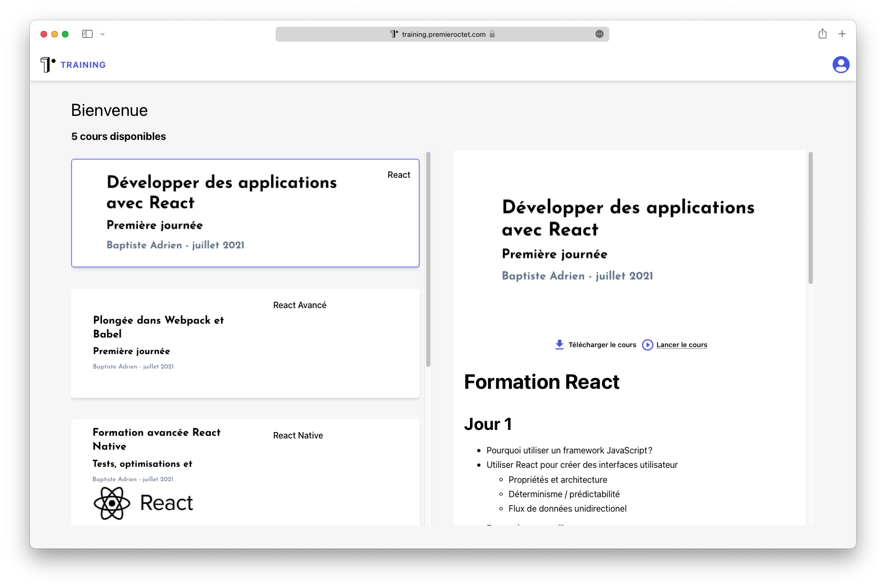This screenshot has height=588, width=886.
Task: Click 'Utiliser React pour créer des interfaces utilisateur'
Action: (582, 465)
